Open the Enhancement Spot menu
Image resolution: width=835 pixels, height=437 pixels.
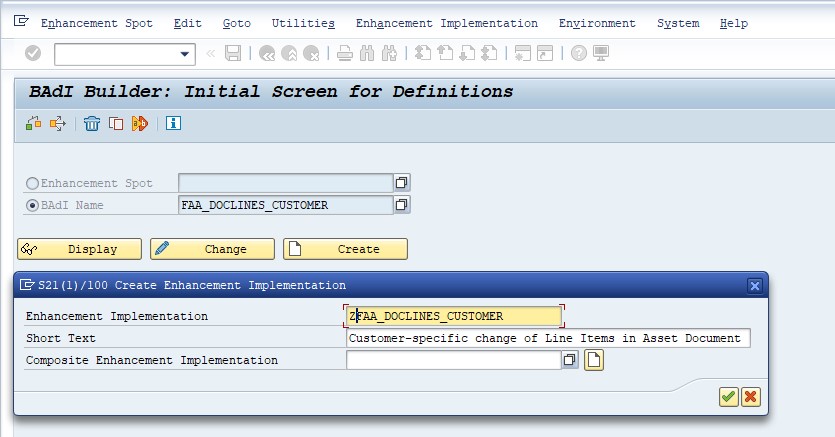click(x=97, y=23)
